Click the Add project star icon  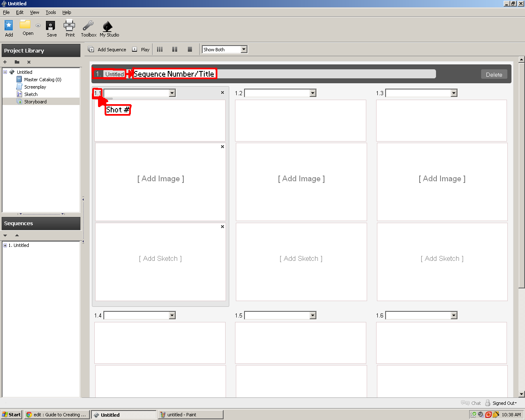tap(9, 25)
